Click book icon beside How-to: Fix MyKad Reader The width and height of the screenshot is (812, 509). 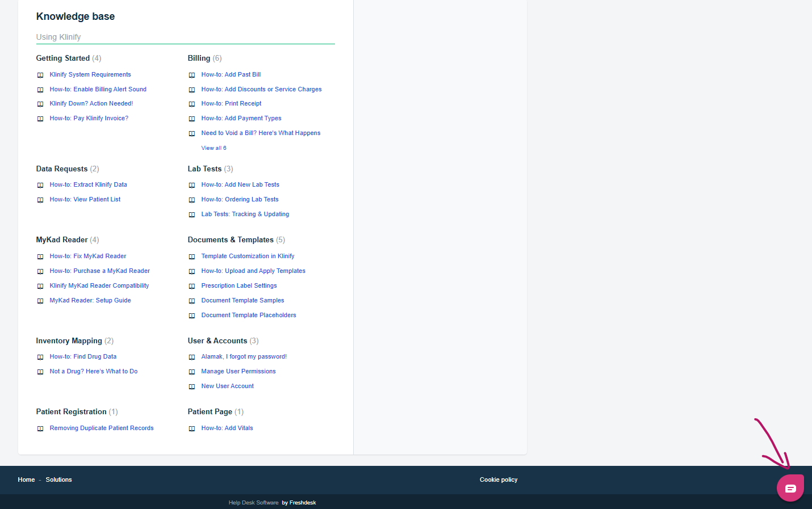40,256
